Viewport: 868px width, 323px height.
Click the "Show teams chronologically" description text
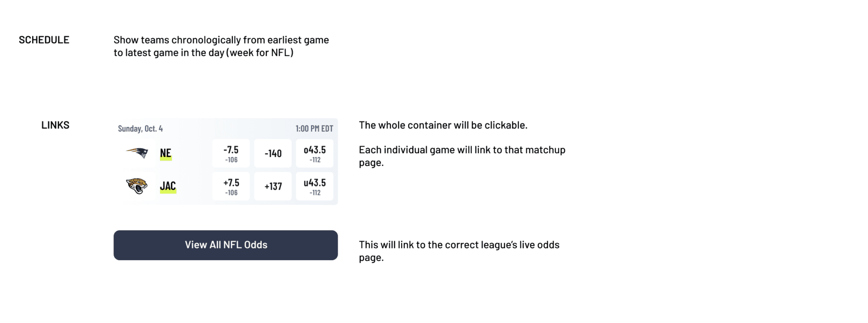221,46
